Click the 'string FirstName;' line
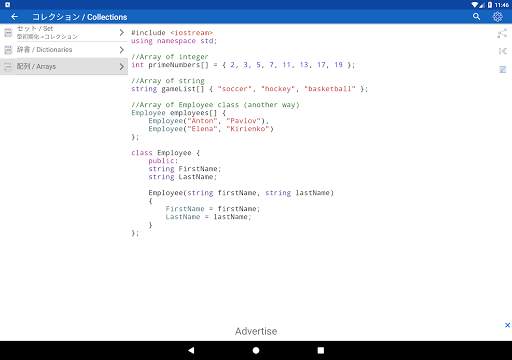Viewport: 512px width, 360px height. point(185,169)
